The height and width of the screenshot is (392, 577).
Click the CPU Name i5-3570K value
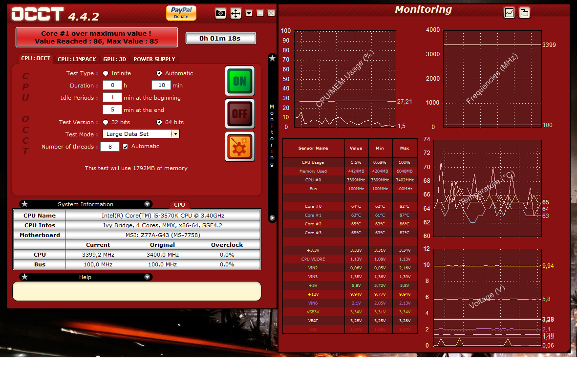tap(163, 216)
